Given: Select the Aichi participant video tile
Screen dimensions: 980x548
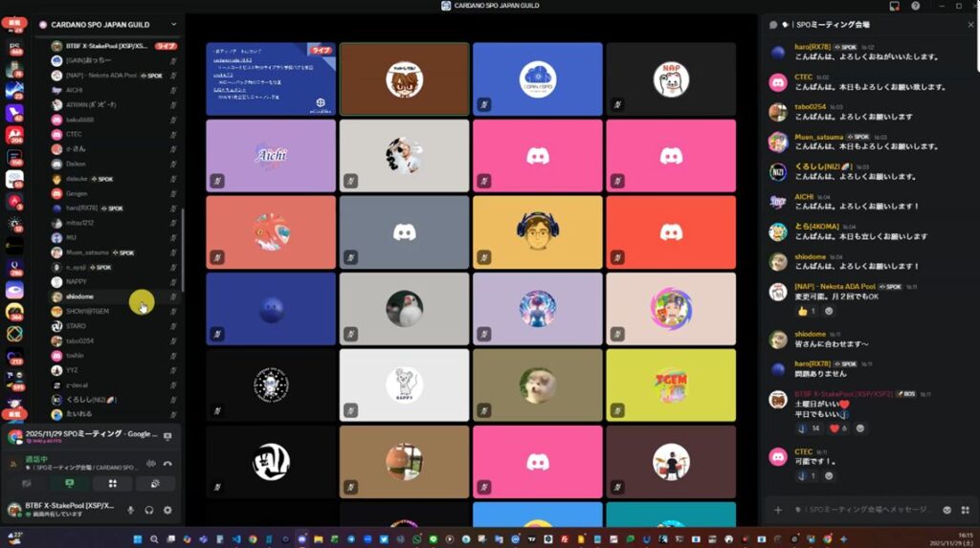Looking at the screenshot, I should 271,155.
